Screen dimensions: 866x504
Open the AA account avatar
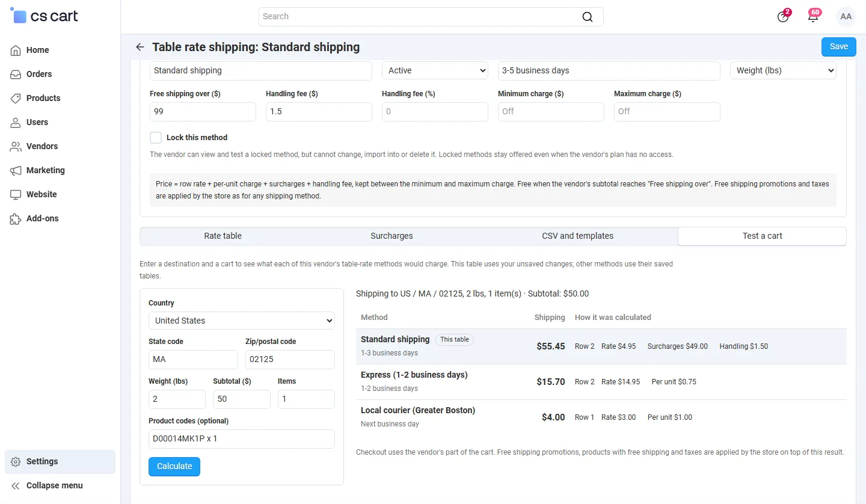click(x=846, y=17)
